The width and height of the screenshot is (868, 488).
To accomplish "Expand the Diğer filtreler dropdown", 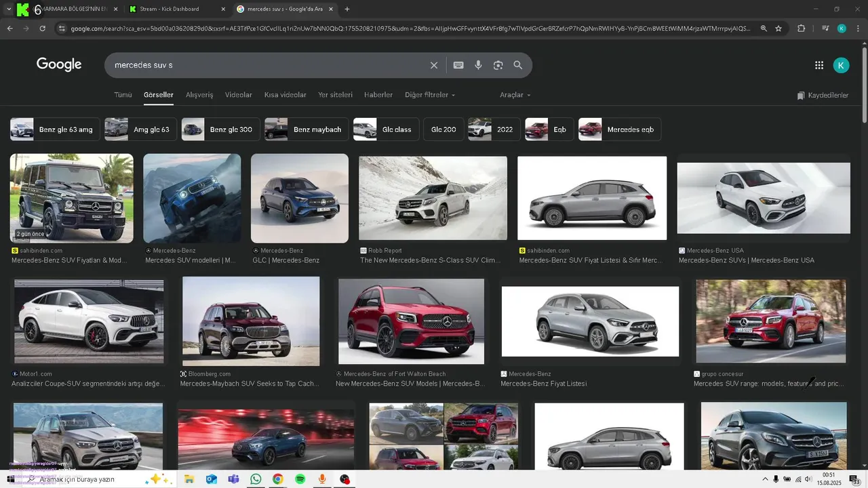I will [x=430, y=95].
